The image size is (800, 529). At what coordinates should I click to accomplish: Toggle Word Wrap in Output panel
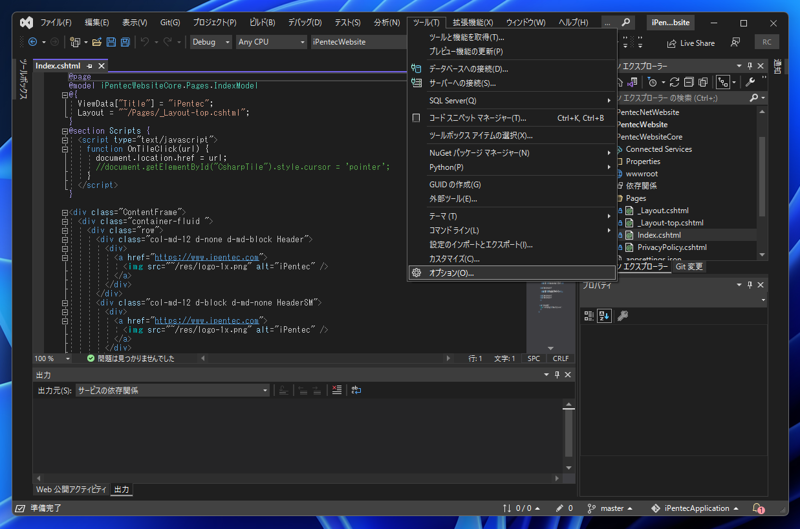pos(356,390)
